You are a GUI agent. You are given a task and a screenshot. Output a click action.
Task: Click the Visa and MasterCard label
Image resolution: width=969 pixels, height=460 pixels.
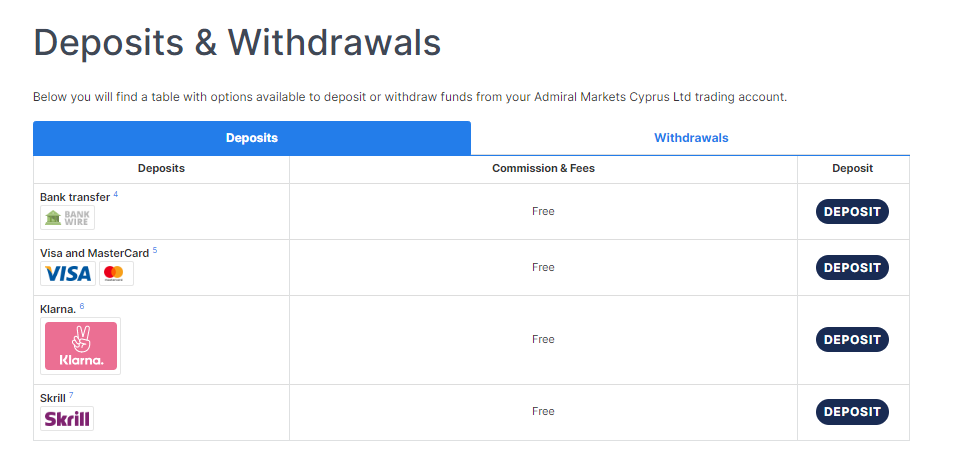coord(94,253)
